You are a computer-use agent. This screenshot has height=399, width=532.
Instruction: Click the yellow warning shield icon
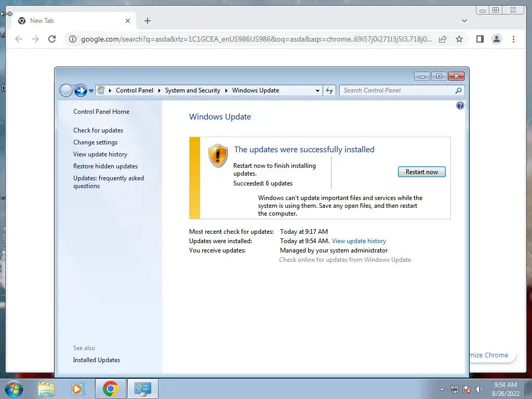[x=218, y=155]
